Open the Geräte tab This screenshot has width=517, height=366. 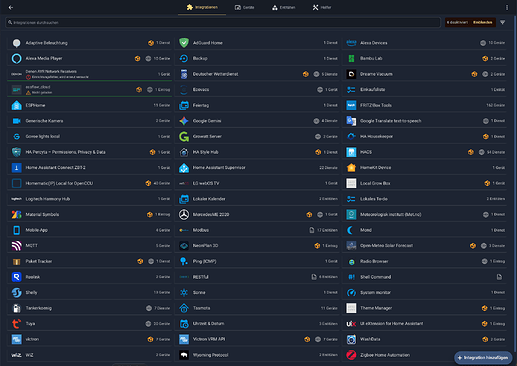pos(244,7)
